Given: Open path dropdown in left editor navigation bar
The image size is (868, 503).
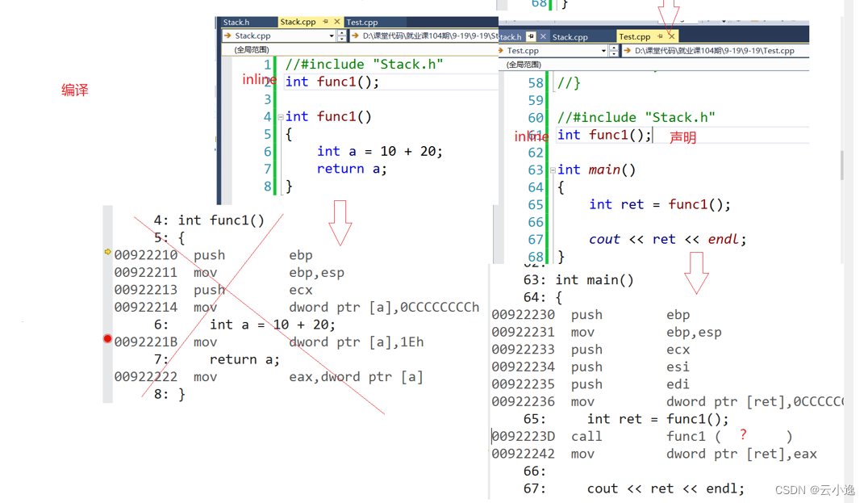Looking at the screenshot, I should pyautogui.click(x=424, y=36).
